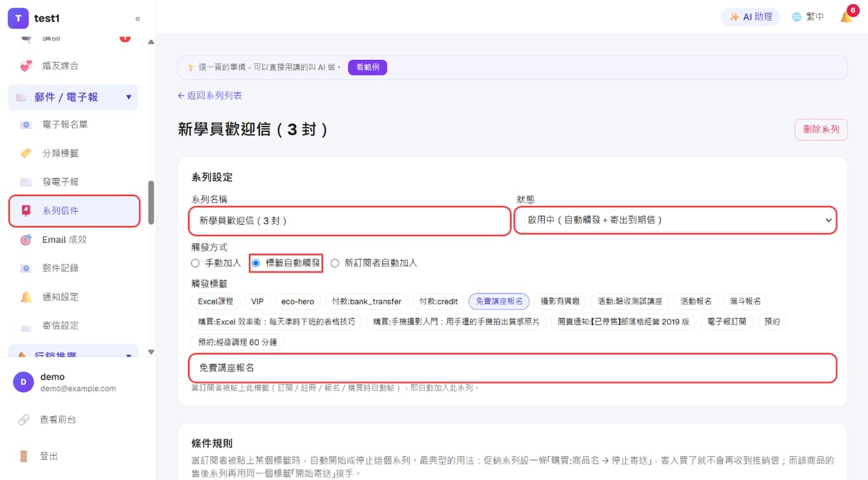The width and height of the screenshot is (868, 480).
Task: Click the sidebar vertical scrollbar thumb
Action: (x=151, y=203)
